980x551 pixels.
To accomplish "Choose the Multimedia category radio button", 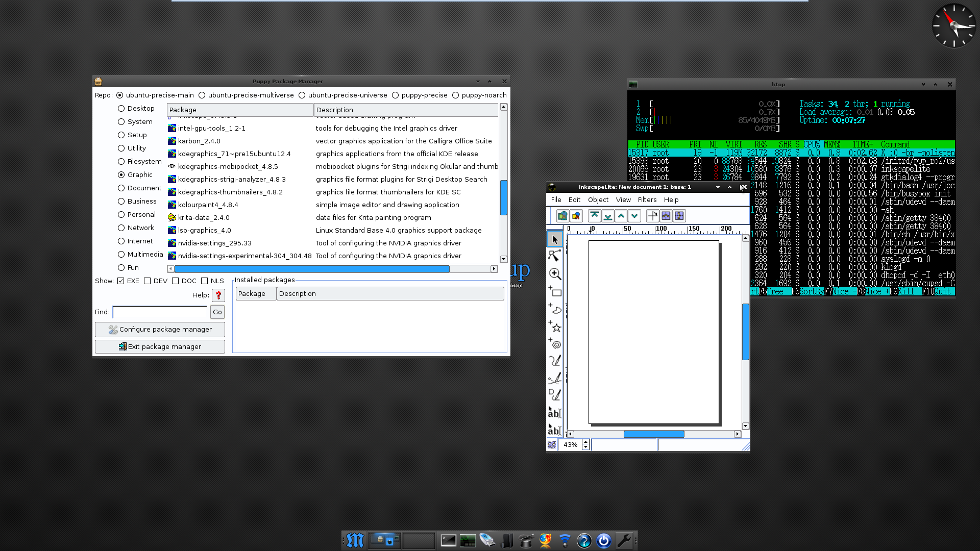I will pyautogui.click(x=121, y=255).
